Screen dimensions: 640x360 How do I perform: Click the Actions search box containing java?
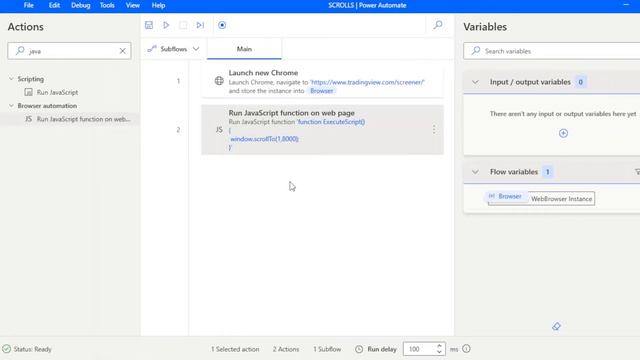pos(69,51)
